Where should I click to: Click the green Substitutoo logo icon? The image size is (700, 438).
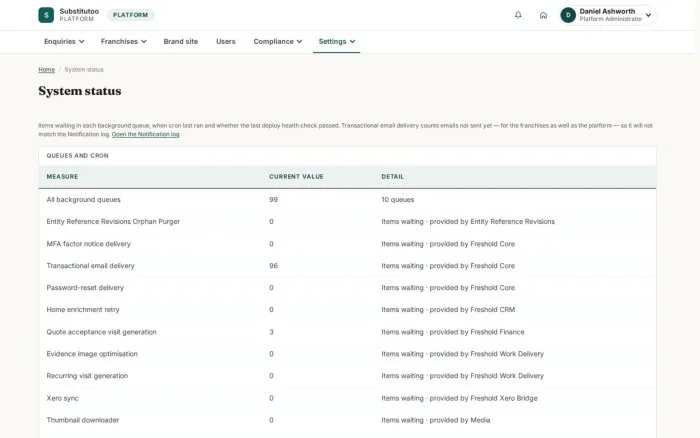[46, 15]
